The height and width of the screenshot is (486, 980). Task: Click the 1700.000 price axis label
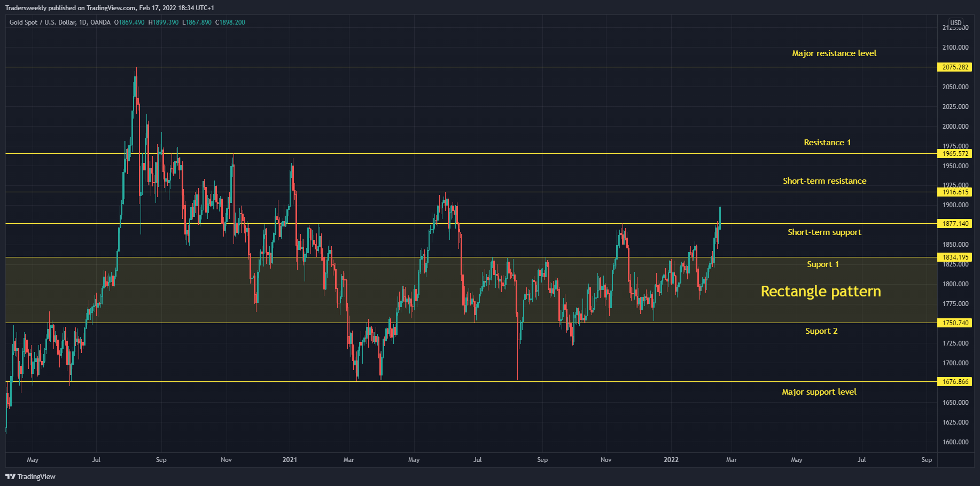pyautogui.click(x=955, y=363)
